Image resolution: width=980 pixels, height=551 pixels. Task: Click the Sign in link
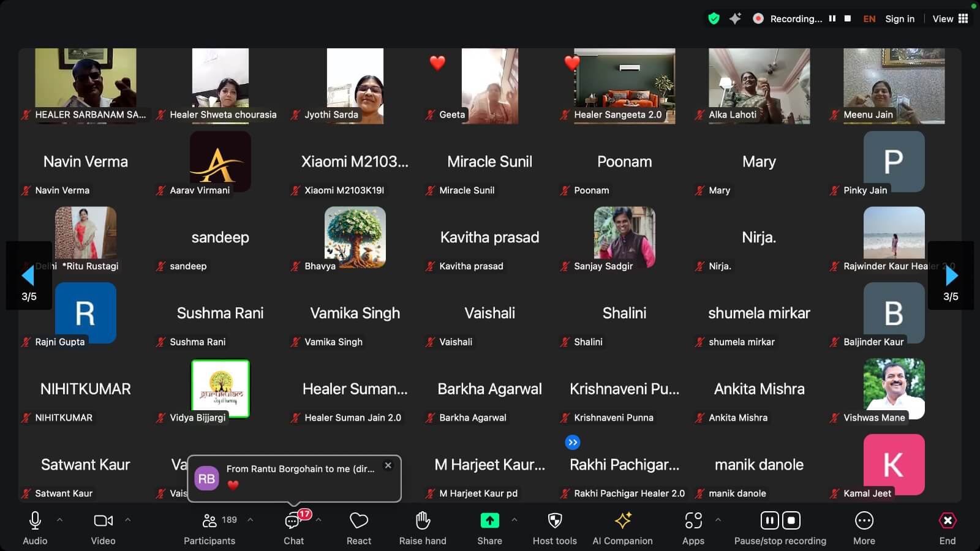[899, 19]
